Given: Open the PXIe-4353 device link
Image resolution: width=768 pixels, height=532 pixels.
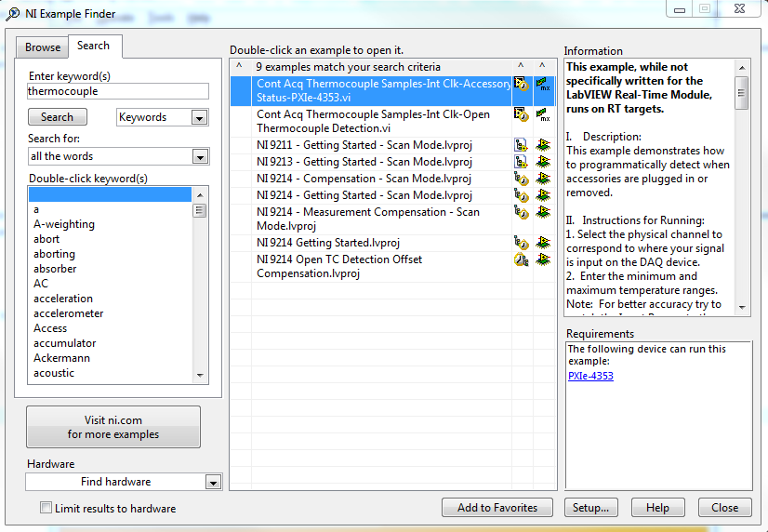Looking at the screenshot, I should coord(590,376).
